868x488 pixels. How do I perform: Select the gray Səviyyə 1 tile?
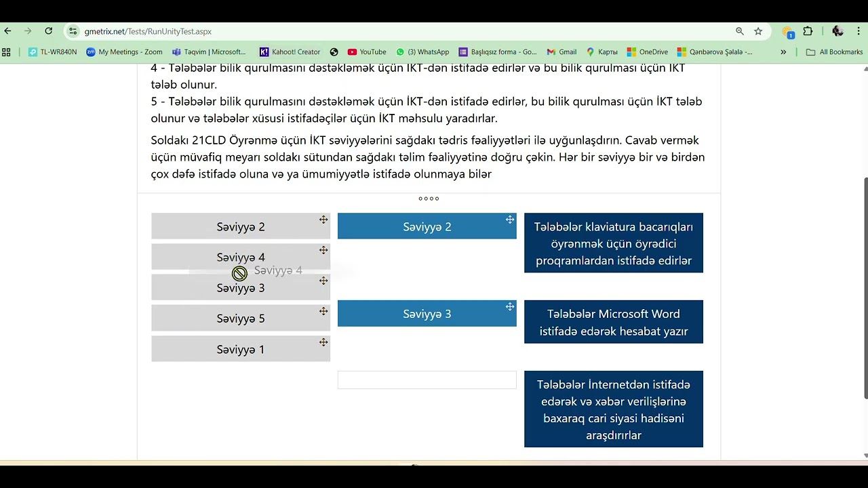click(x=241, y=349)
